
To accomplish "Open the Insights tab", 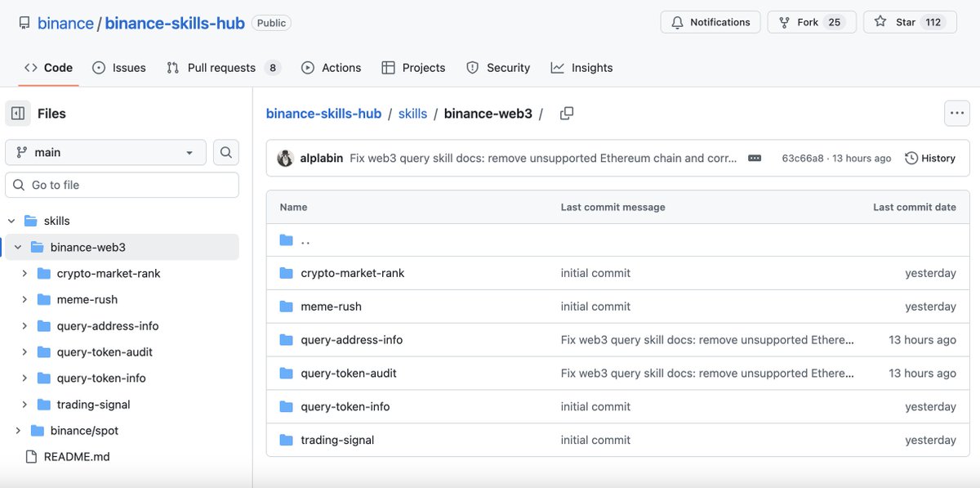I will [581, 68].
